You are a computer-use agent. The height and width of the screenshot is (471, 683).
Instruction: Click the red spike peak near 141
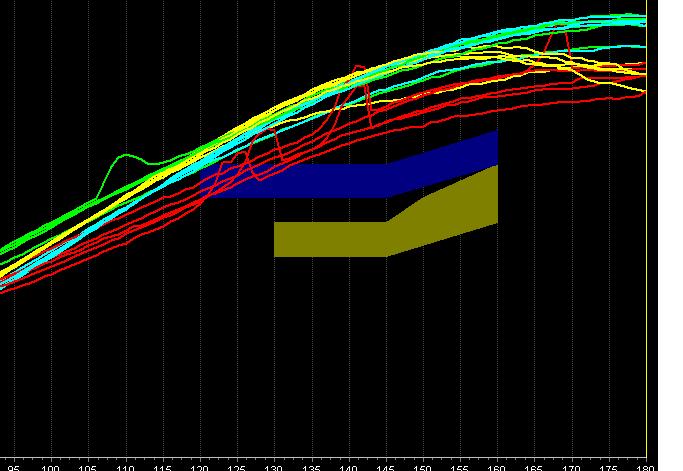(359, 67)
